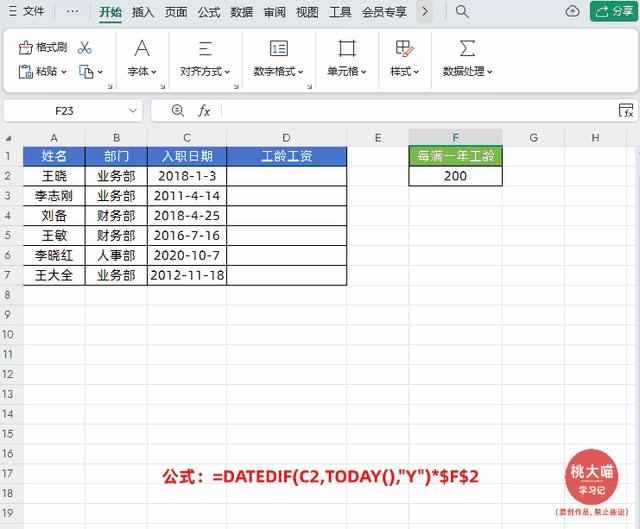Select the 公式 ribbon tab
The height and width of the screenshot is (529, 640).
coord(209,12)
